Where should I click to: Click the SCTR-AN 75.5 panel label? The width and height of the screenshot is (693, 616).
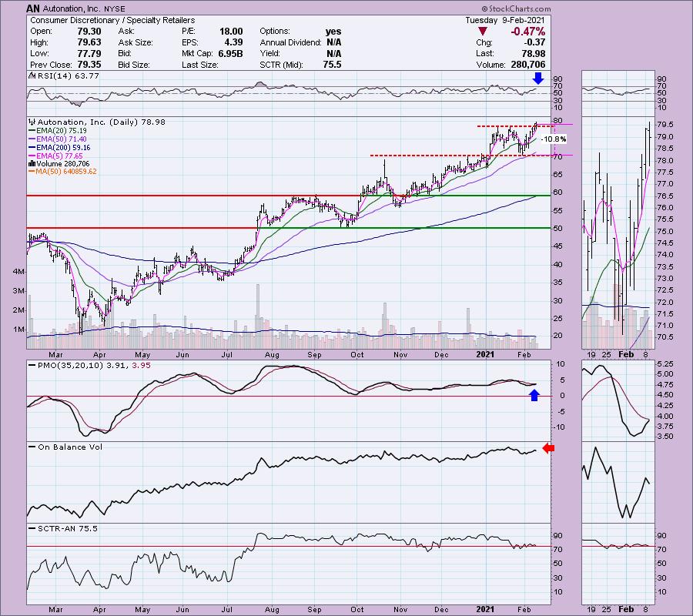67,528
